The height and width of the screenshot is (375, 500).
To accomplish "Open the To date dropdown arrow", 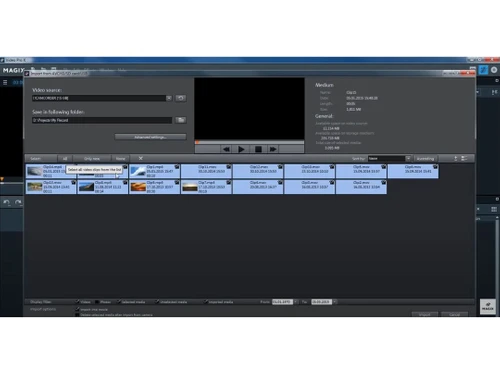I will tap(334, 302).
